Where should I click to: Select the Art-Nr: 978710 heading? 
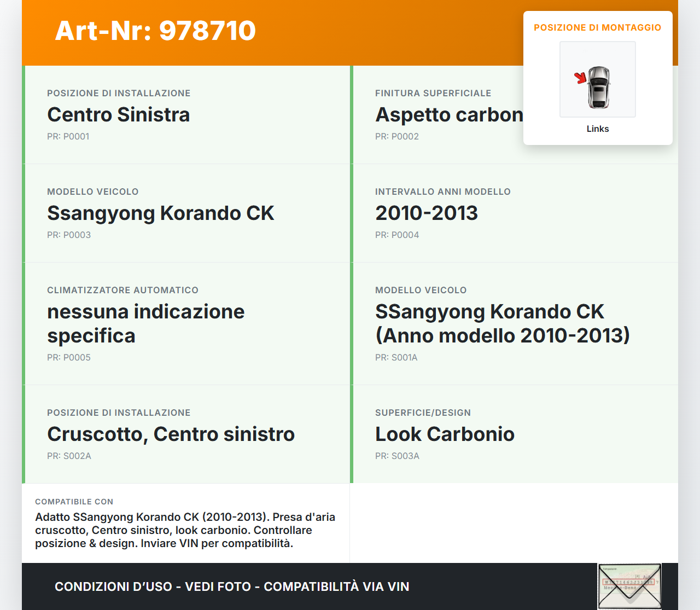click(x=155, y=31)
